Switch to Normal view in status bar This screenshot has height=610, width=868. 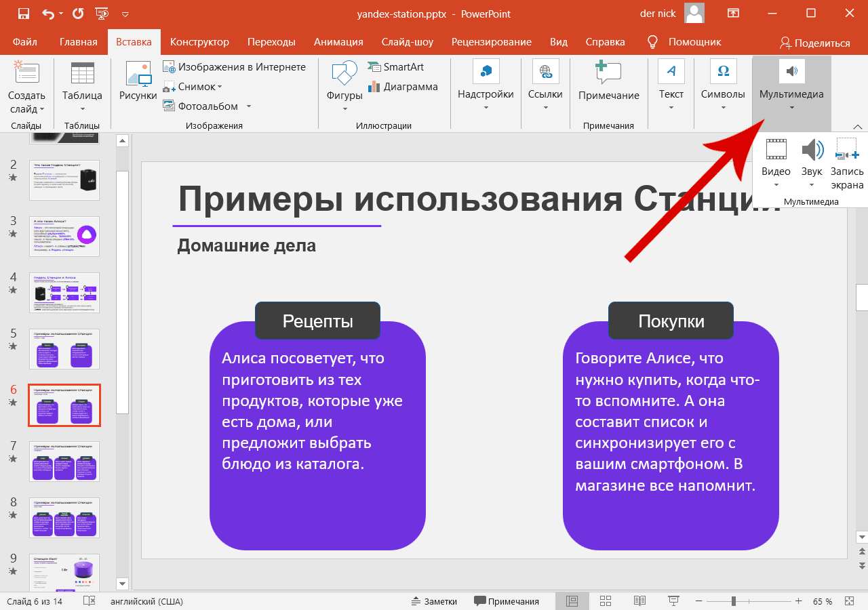click(572, 601)
